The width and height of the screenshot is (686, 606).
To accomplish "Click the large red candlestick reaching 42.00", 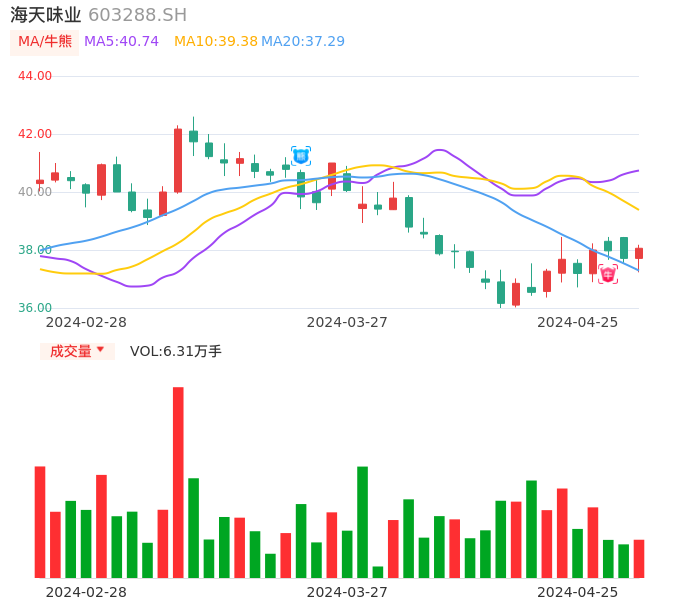I will 178,160.
